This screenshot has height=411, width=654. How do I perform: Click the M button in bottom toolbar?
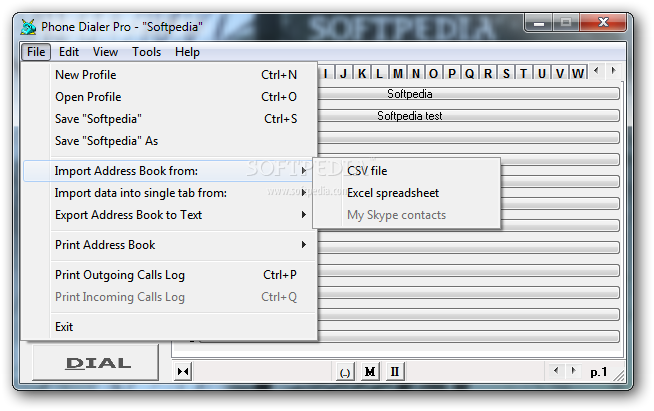(x=370, y=371)
